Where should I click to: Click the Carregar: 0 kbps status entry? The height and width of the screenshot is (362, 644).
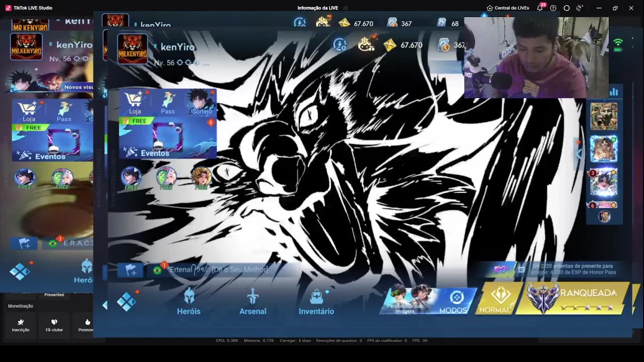click(295, 340)
